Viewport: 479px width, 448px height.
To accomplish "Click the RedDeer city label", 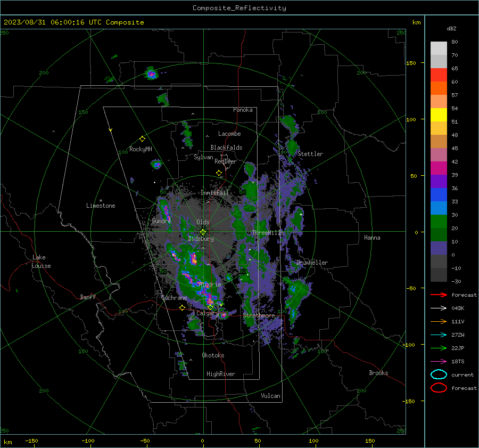I will click(226, 161).
